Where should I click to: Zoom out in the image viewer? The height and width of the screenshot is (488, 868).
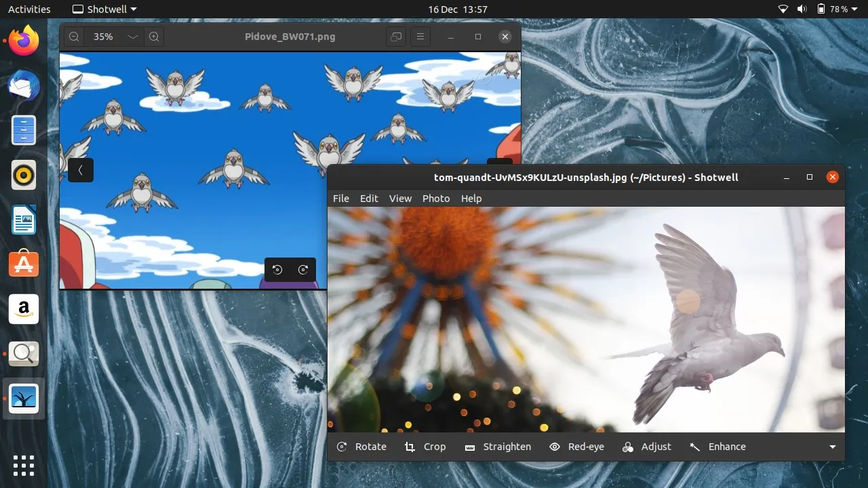coord(74,37)
